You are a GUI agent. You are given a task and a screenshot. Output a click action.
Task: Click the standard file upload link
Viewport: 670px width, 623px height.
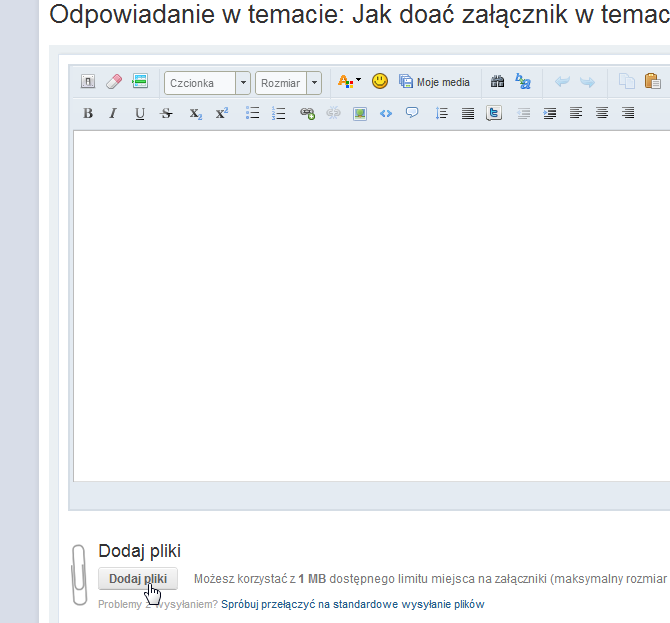353,604
